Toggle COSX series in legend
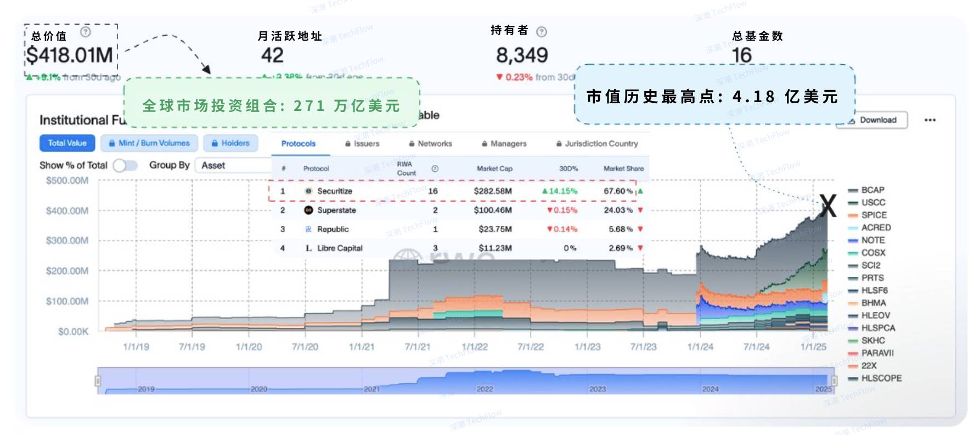Image resolution: width=980 pixels, height=435 pixels. coord(866,253)
